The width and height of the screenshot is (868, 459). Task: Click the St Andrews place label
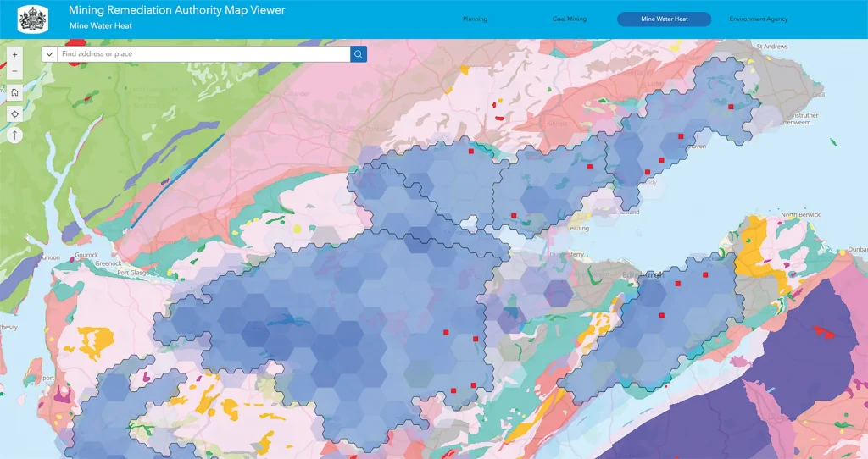point(772,47)
